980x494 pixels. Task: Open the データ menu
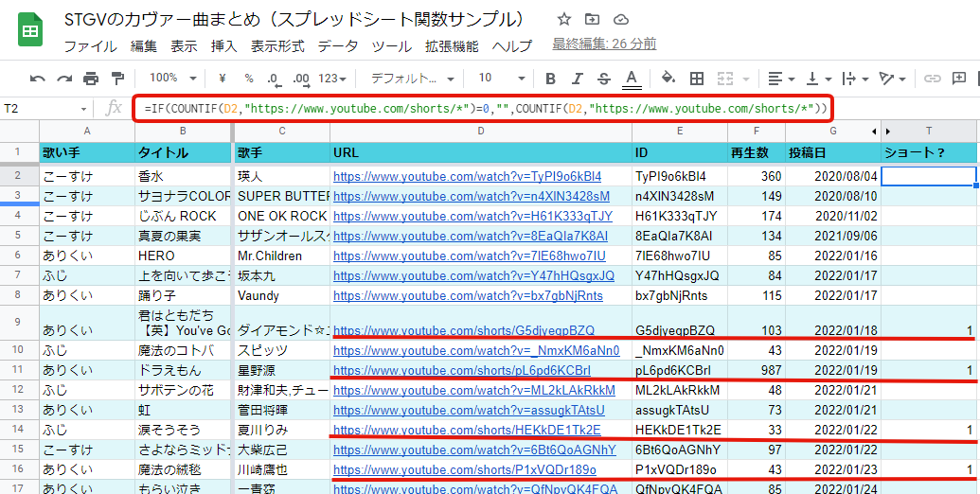pos(337,45)
